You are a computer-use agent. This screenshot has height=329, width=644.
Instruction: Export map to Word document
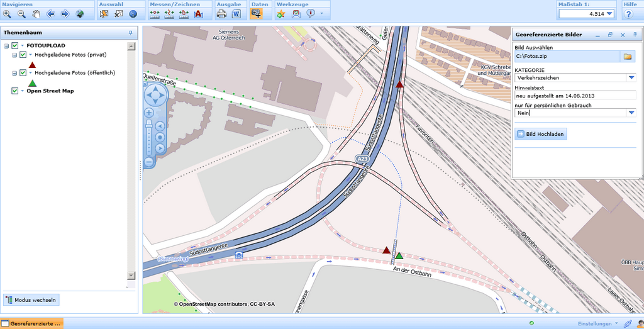coord(236,14)
